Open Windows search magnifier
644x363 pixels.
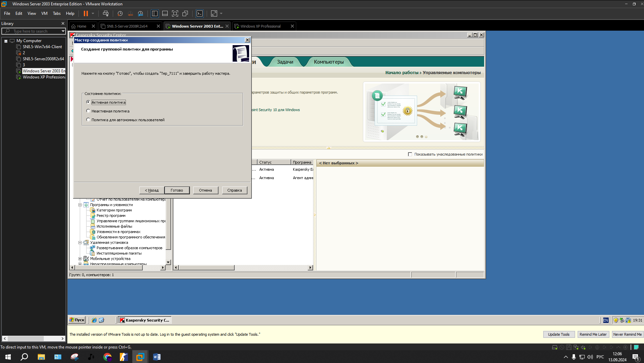coord(24,357)
